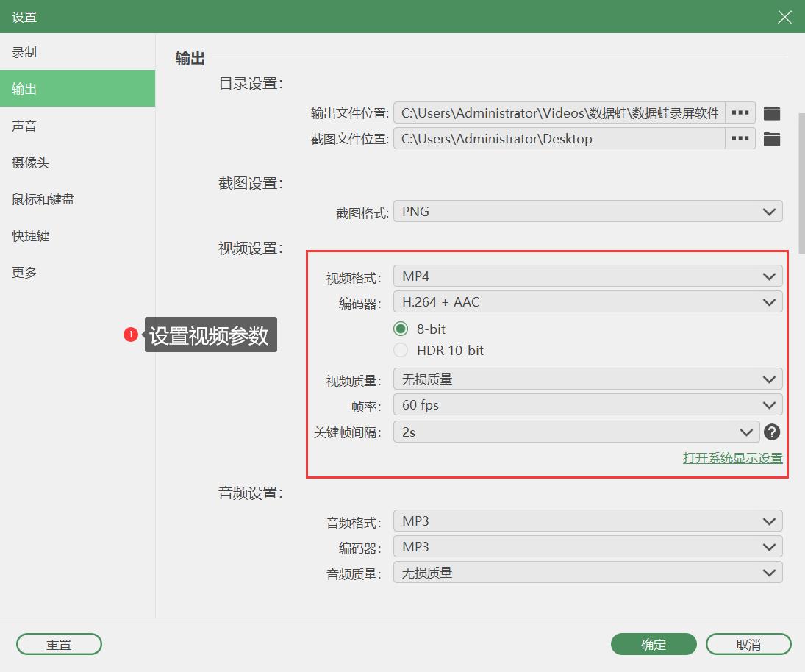Open the screenshot file location folder icon

772,138
